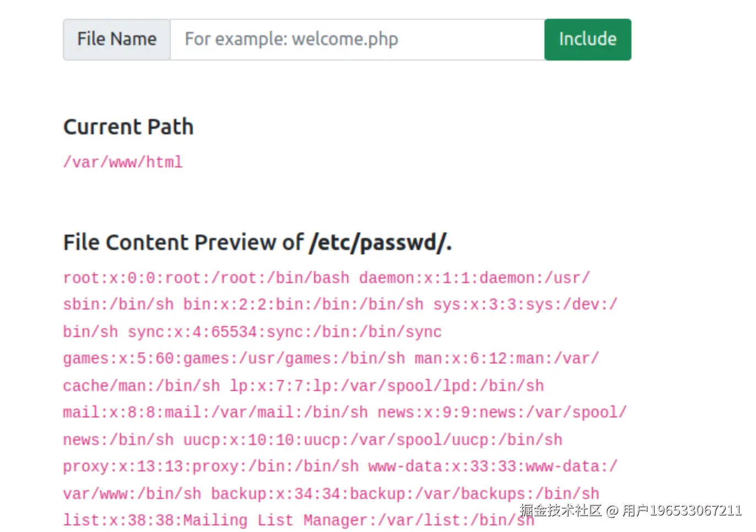Viewport: 756px width, 532px height.
Task: Select the uucp:x:10:10 passwd entry
Action: pos(372,440)
